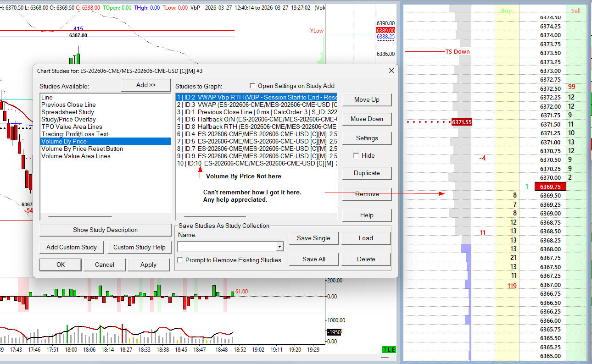This screenshot has width=592, height=364.
Task: Click the red 6389.00 chart price label
Action: (x=385, y=30)
